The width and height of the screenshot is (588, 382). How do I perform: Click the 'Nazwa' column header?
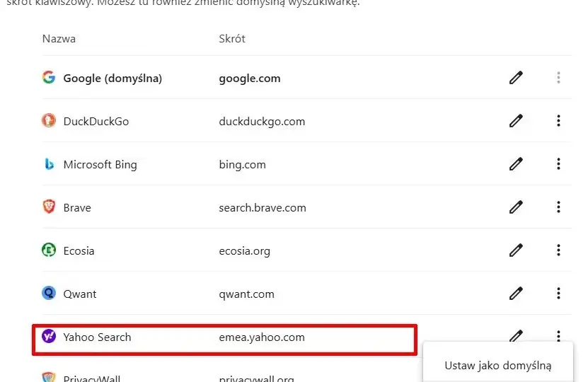tap(59, 39)
